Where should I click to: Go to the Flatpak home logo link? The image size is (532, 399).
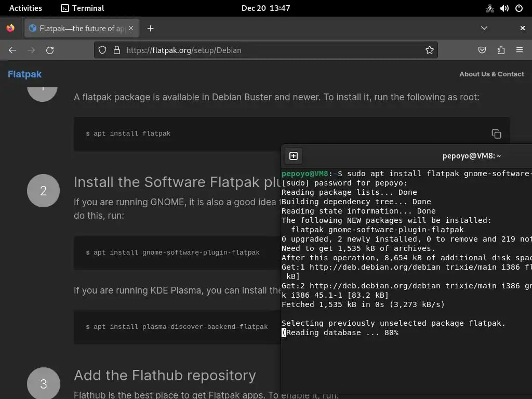[x=24, y=74]
